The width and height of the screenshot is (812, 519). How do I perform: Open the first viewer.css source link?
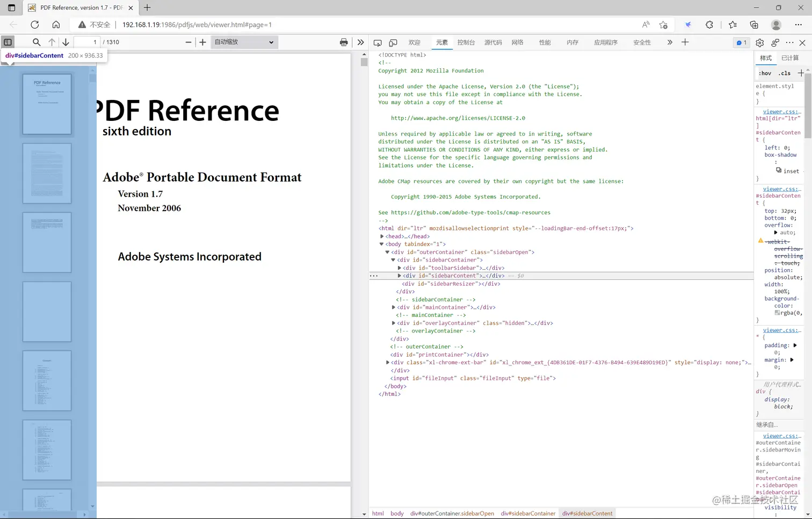782,112
